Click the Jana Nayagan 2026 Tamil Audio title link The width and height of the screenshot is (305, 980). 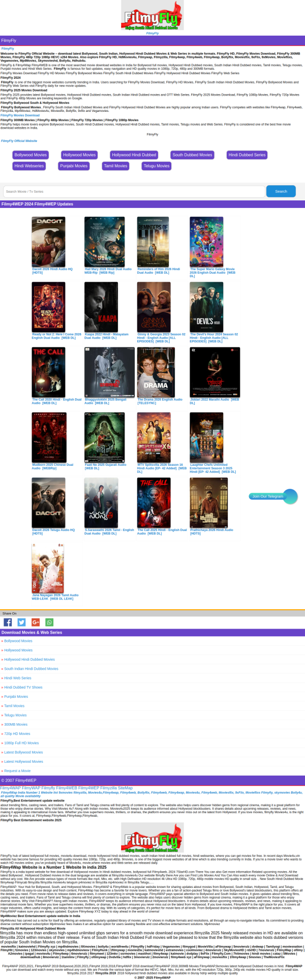[55, 597]
